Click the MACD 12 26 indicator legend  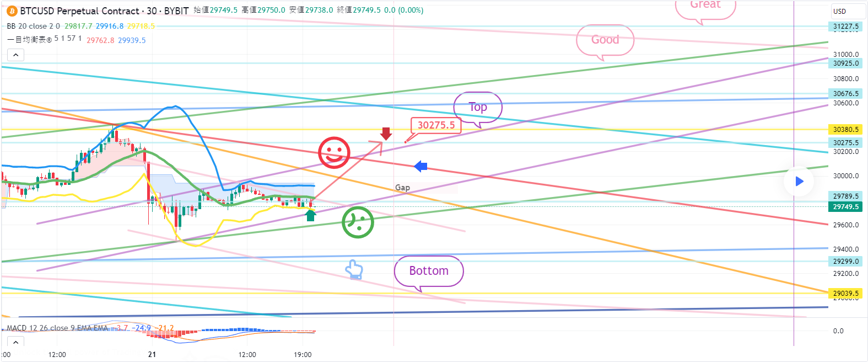57,328
